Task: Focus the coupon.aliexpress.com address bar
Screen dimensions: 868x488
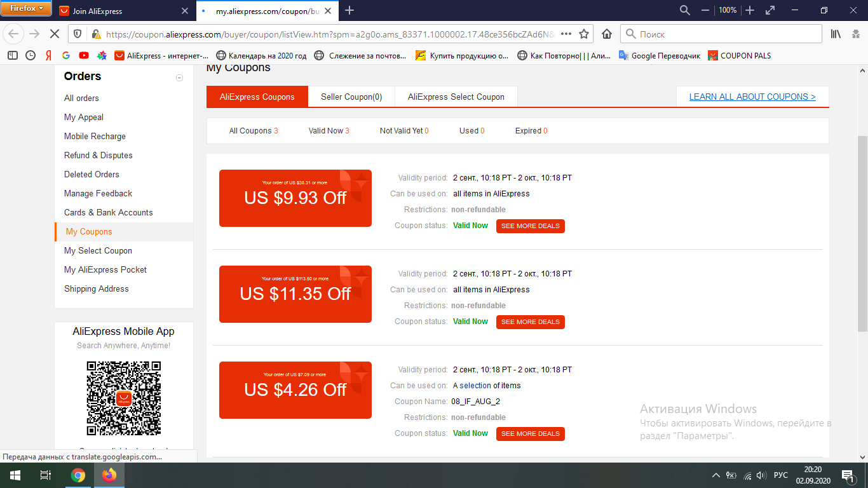Action: tap(330, 34)
